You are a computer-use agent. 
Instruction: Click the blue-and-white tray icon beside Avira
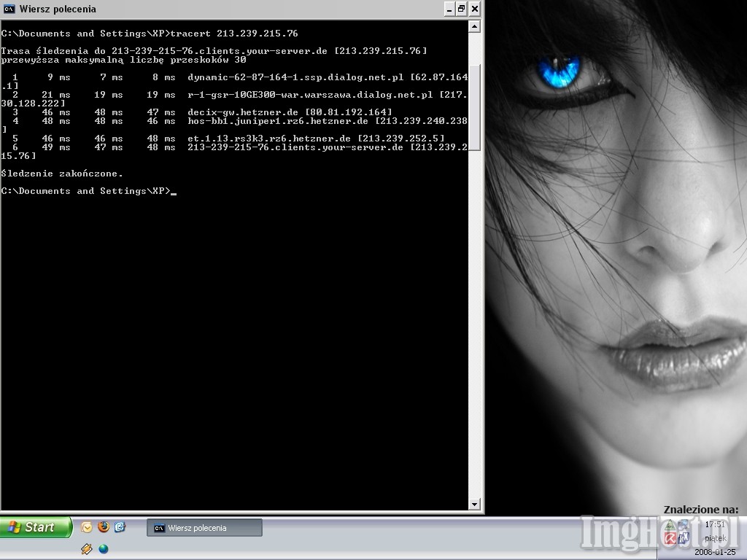pos(684,538)
